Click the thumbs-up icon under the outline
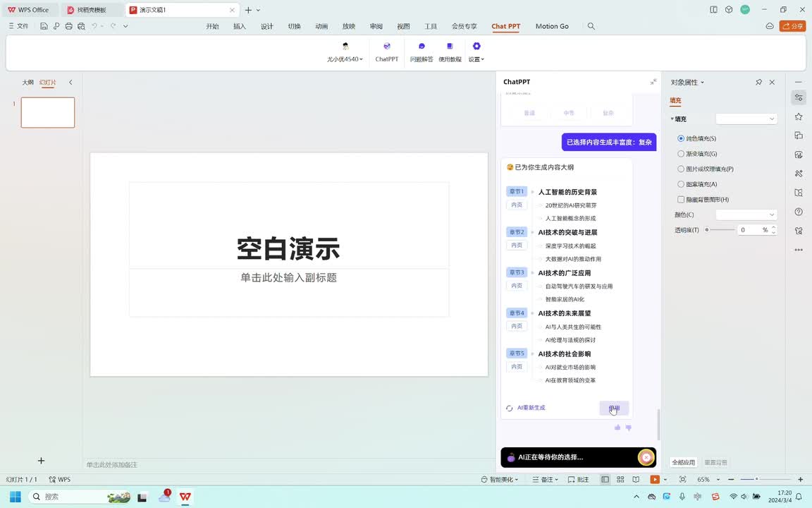Screen dimensions: 812x508 coord(617,428)
